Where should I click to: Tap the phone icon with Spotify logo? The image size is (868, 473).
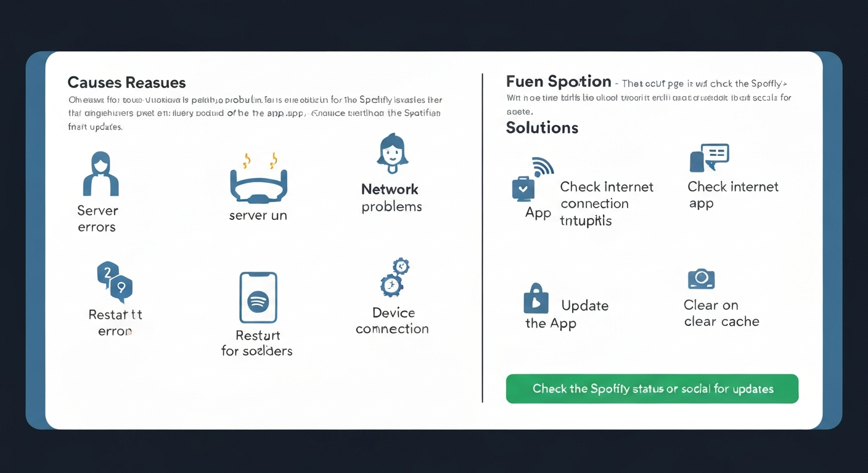click(258, 298)
